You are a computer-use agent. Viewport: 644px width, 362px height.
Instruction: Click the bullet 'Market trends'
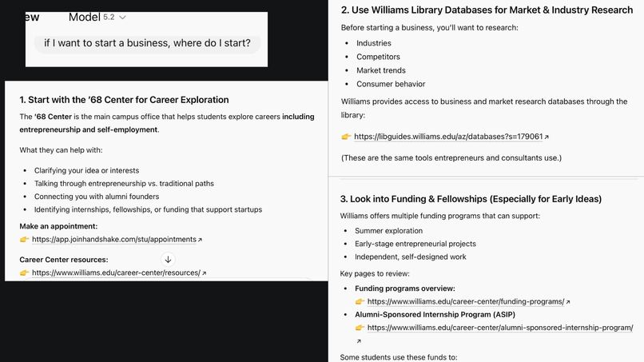tap(381, 70)
